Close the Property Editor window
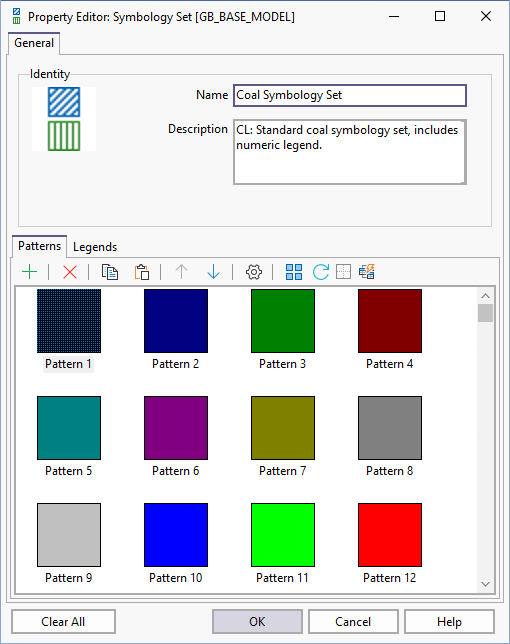 (x=486, y=16)
